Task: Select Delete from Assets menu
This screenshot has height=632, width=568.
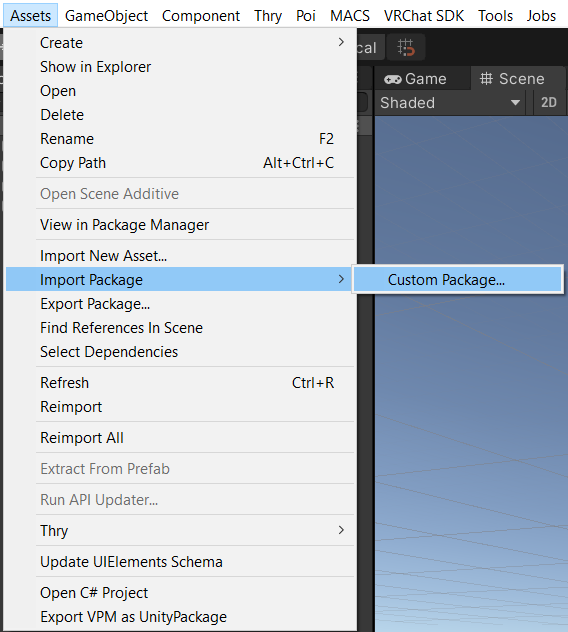Action: click(179, 115)
